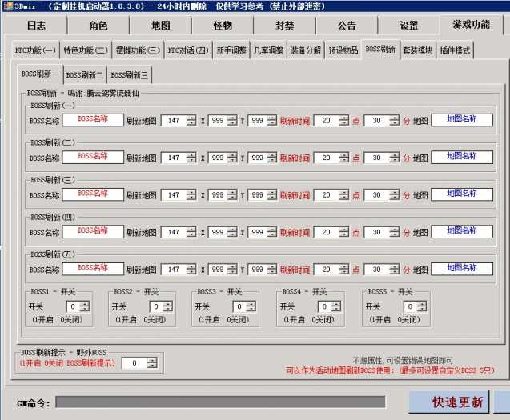
Task: Switch to the 日志 tab
Action: [36, 26]
